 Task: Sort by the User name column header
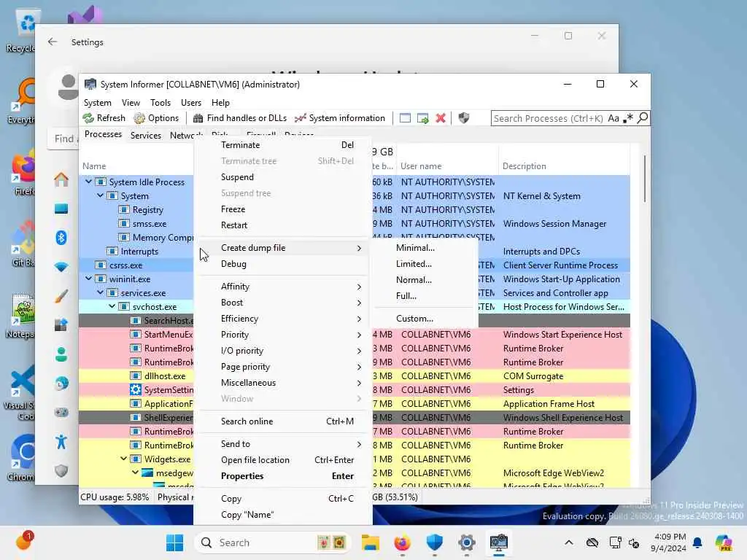[447, 166]
